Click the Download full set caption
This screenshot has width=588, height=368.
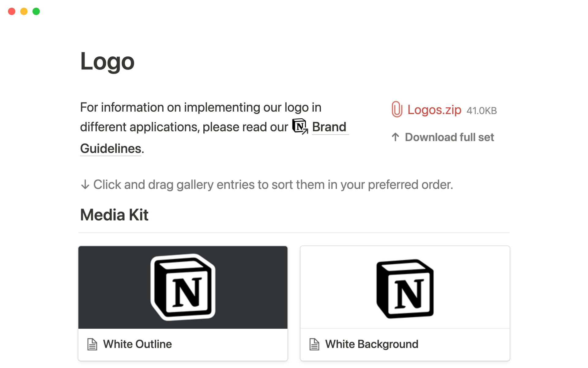(449, 137)
